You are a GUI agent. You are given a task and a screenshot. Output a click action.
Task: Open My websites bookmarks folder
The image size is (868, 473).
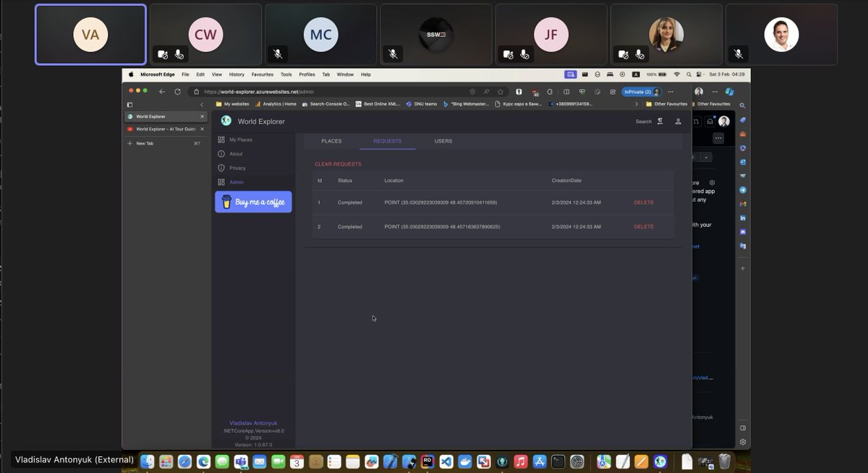[233, 104]
